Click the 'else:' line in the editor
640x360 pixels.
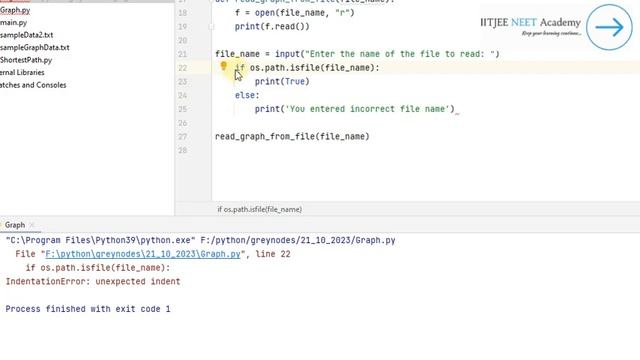tap(247, 96)
